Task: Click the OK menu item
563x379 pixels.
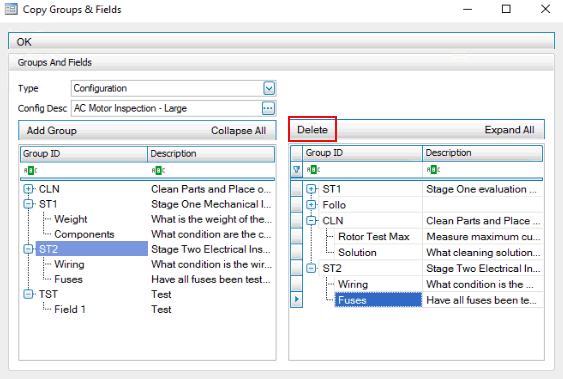Action: point(24,42)
